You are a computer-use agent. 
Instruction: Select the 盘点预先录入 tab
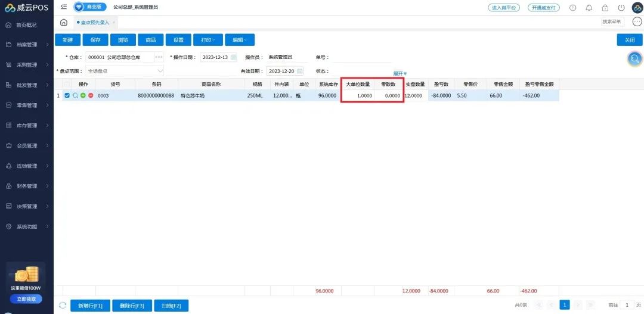click(95, 23)
